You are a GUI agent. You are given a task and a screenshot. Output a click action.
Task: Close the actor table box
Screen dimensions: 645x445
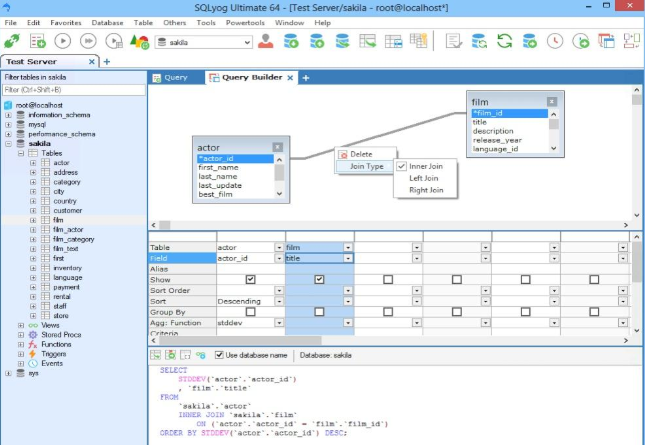point(278,147)
